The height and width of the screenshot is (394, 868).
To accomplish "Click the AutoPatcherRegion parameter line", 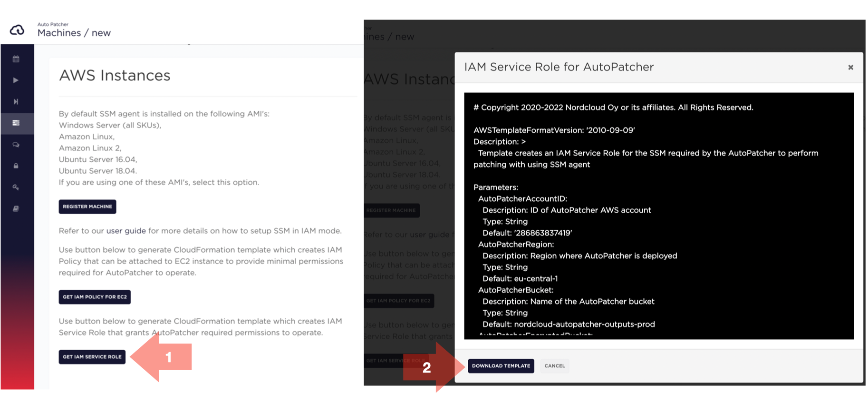I will coord(516,245).
